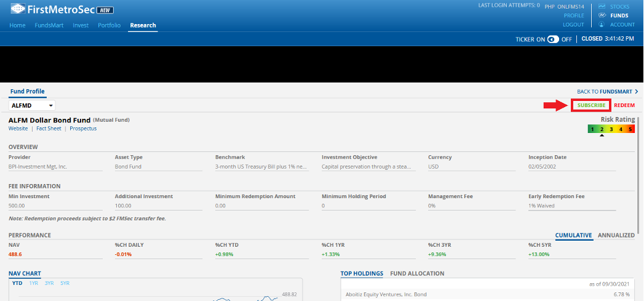The image size is (644, 301).
Task: Click the %CH 3YR value +9.36%
Action: pyautogui.click(x=437, y=254)
